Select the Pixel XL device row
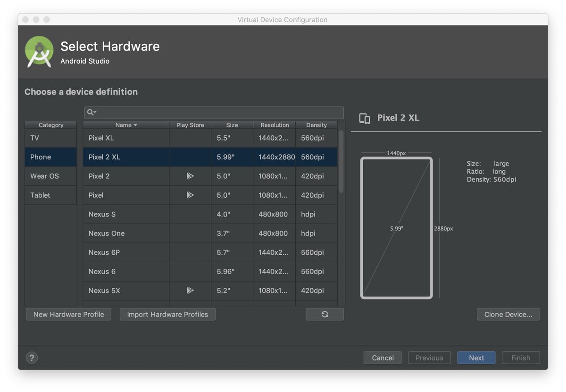This screenshot has height=392, width=566. 210,138
